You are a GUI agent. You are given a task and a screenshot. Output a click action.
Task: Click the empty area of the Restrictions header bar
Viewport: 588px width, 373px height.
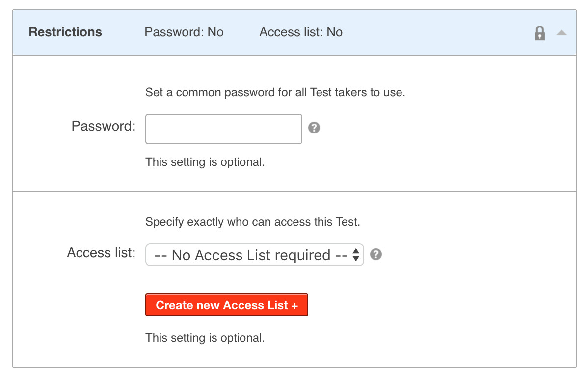(437, 32)
